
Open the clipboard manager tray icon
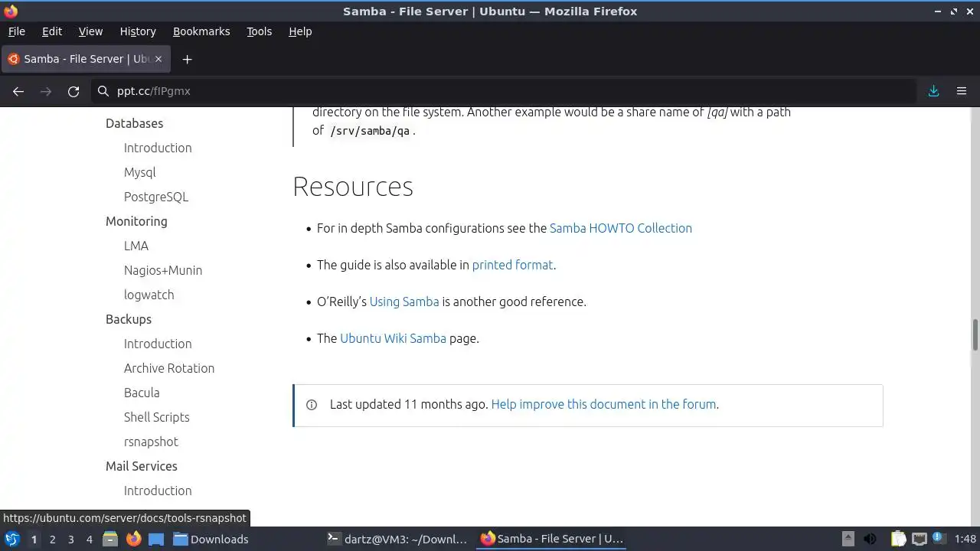[898, 539]
